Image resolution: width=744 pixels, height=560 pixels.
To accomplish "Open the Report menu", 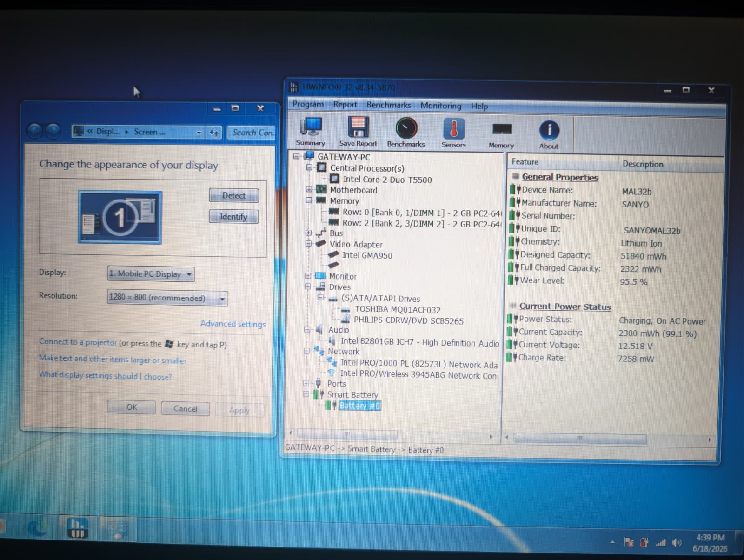I will [x=345, y=105].
